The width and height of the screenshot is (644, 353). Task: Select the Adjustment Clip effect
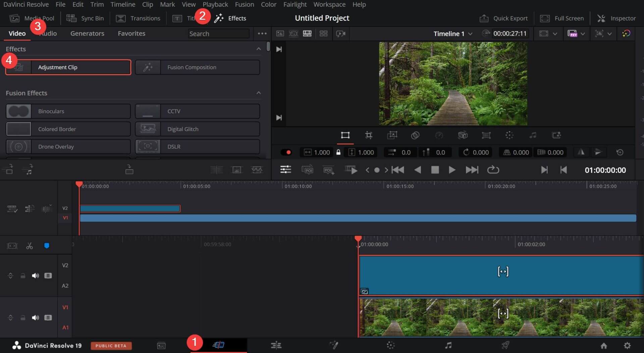68,67
